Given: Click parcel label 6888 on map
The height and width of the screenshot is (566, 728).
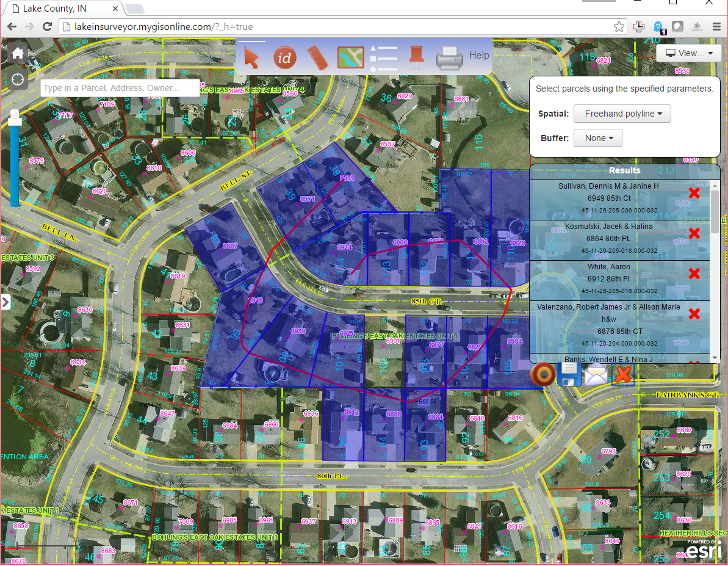Looking at the screenshot, I should point(393,414).
